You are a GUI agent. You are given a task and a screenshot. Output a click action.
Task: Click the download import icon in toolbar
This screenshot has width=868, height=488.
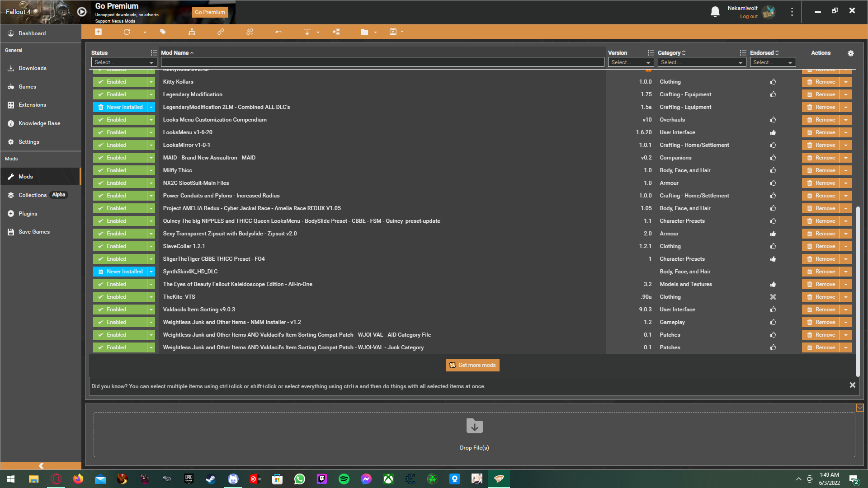(307, 32)
